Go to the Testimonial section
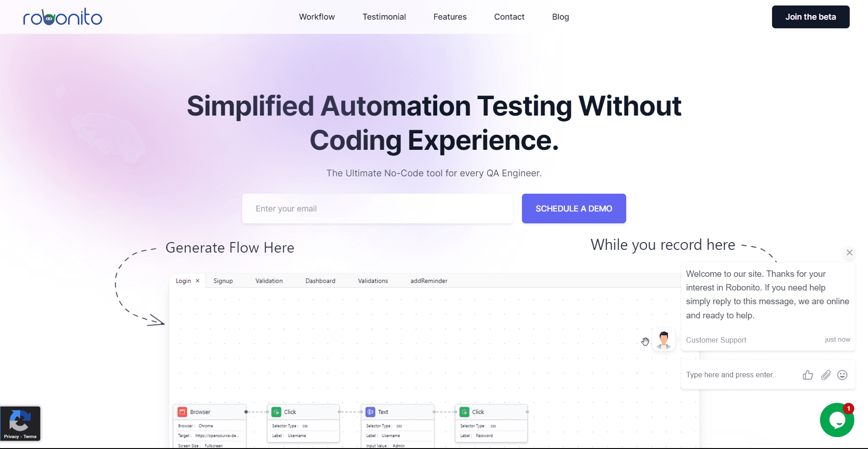This screenshot has height=449, width=868. (x=384, y=17)
